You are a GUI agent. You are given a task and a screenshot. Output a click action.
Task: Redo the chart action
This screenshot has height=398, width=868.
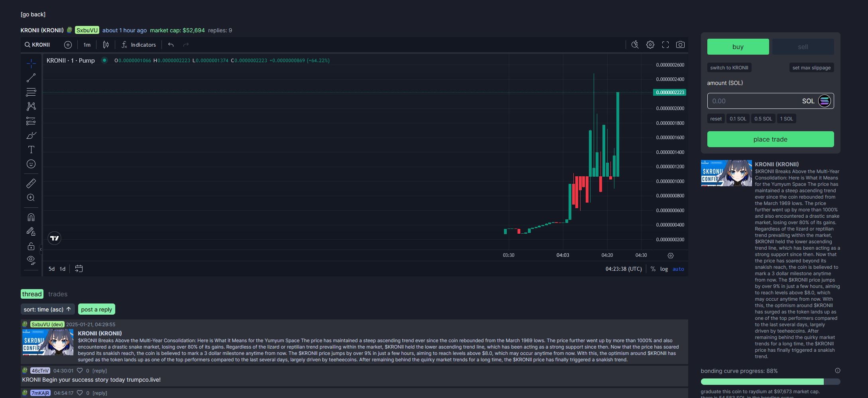pos(186,45)
